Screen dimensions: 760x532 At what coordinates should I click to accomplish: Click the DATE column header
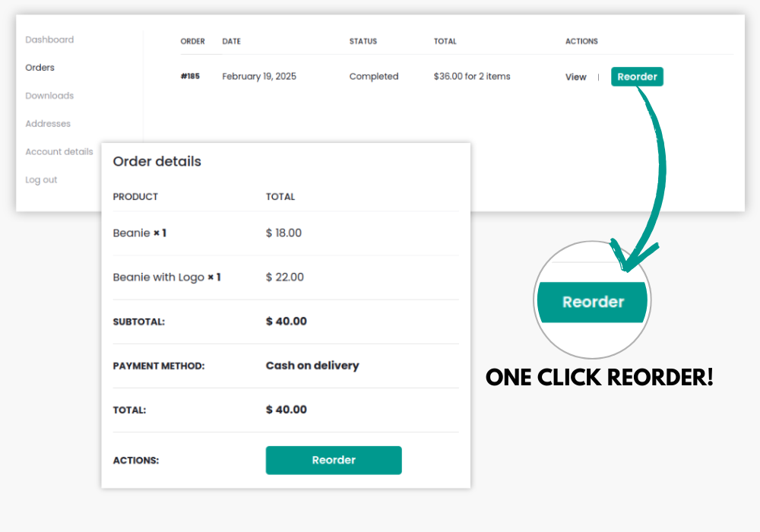231,41
